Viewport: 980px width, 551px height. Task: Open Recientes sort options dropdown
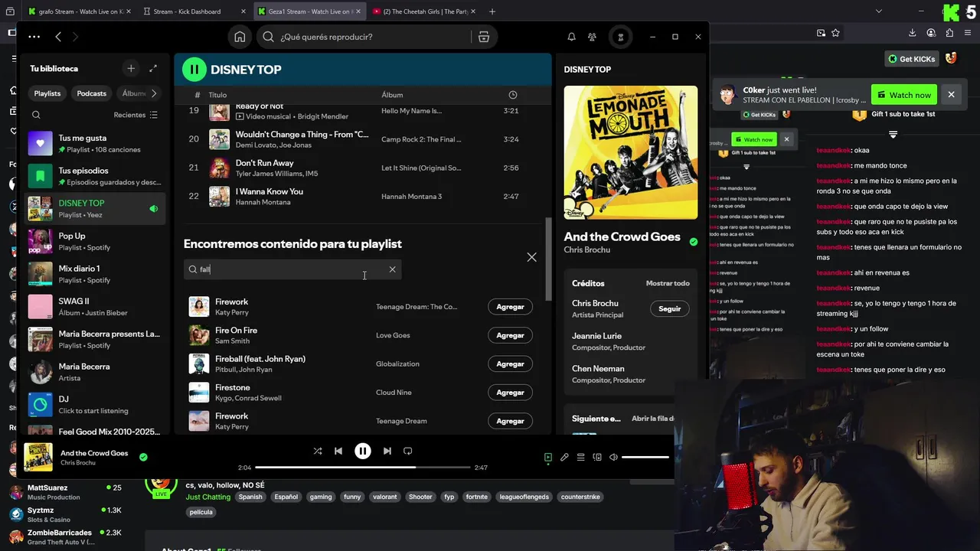[x=136, y=115]
